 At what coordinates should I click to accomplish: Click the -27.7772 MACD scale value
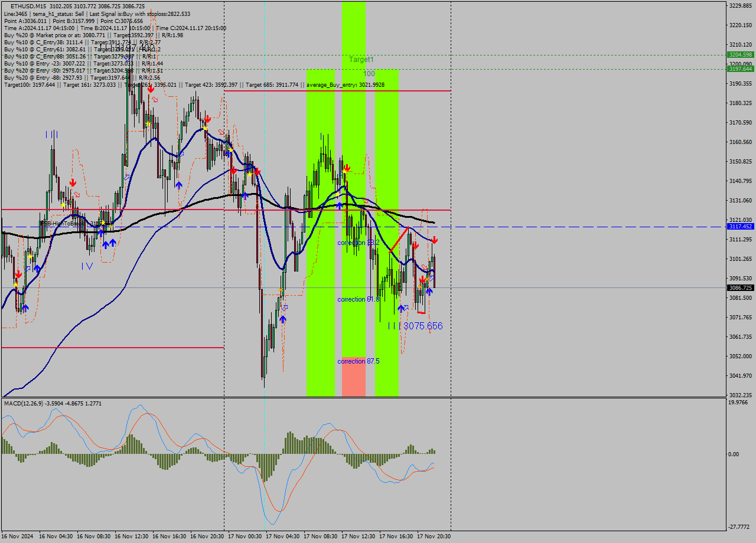739,526
